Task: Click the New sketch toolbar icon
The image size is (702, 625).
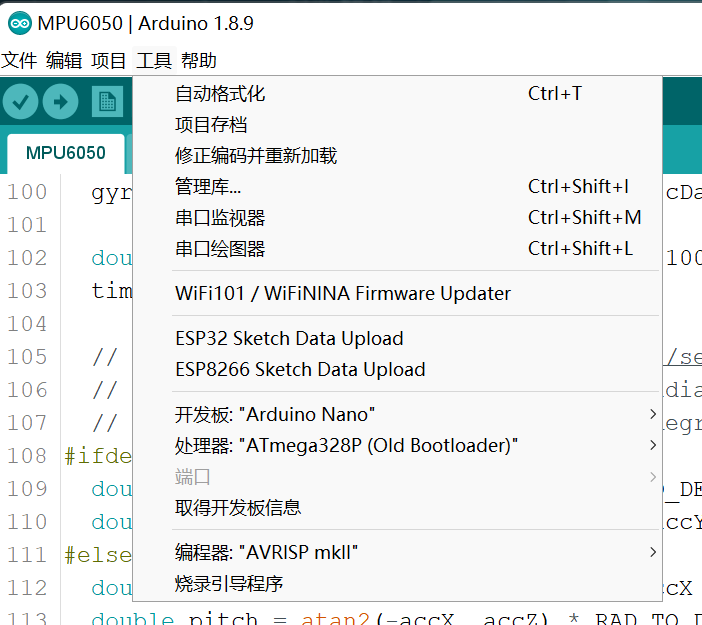Action: coord(107,102)
